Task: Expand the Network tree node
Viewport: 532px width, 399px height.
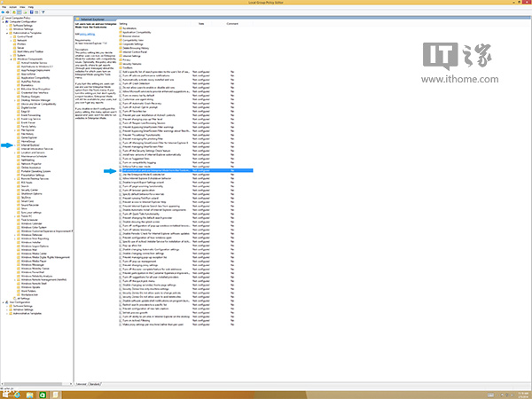Action: (x=12, y=41)
